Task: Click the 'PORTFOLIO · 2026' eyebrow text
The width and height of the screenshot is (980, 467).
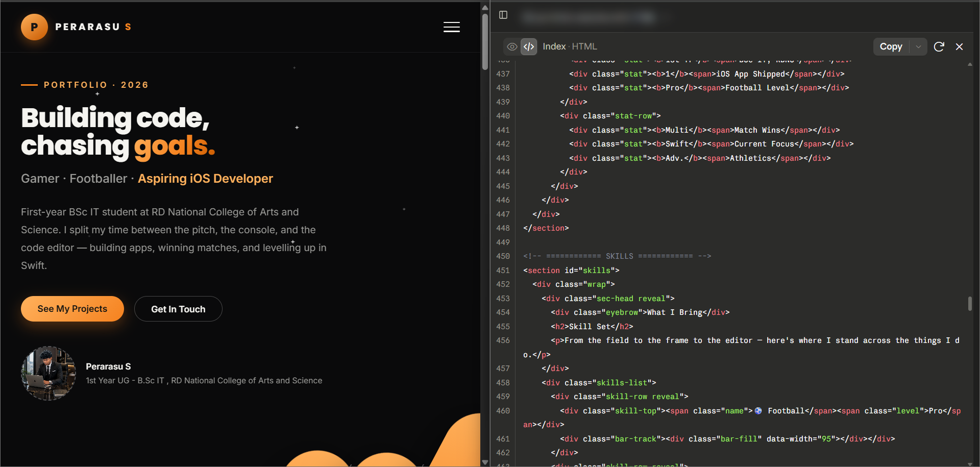Action: click(x=96, y=85)
